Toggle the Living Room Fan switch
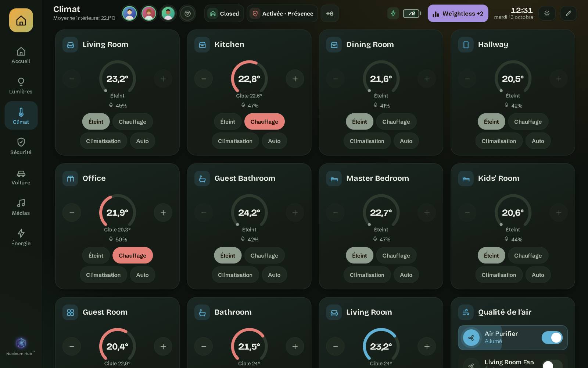 [552, 364]
